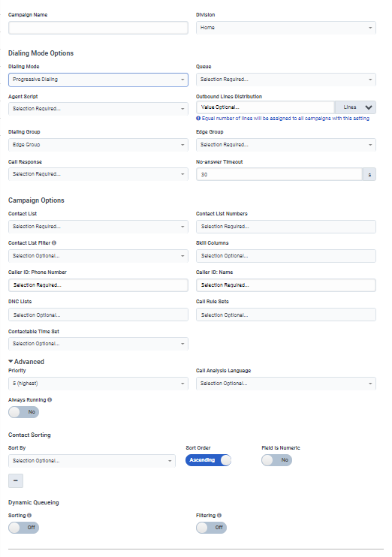Click the Filtering info icon
Screen dimensions: 392x557
[219, 516]
